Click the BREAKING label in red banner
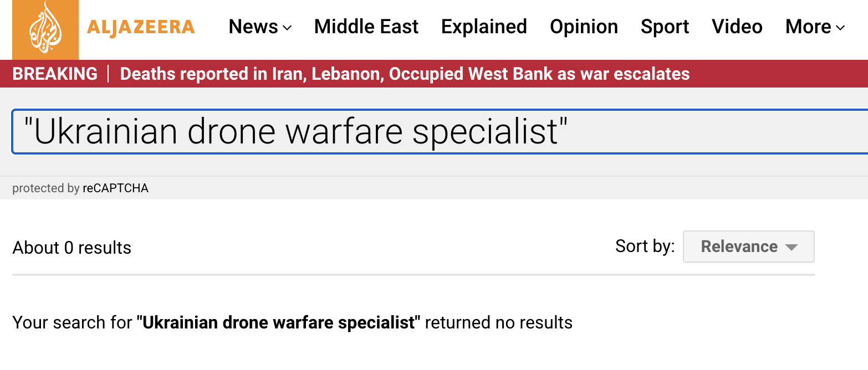 (x=55, y=74)
